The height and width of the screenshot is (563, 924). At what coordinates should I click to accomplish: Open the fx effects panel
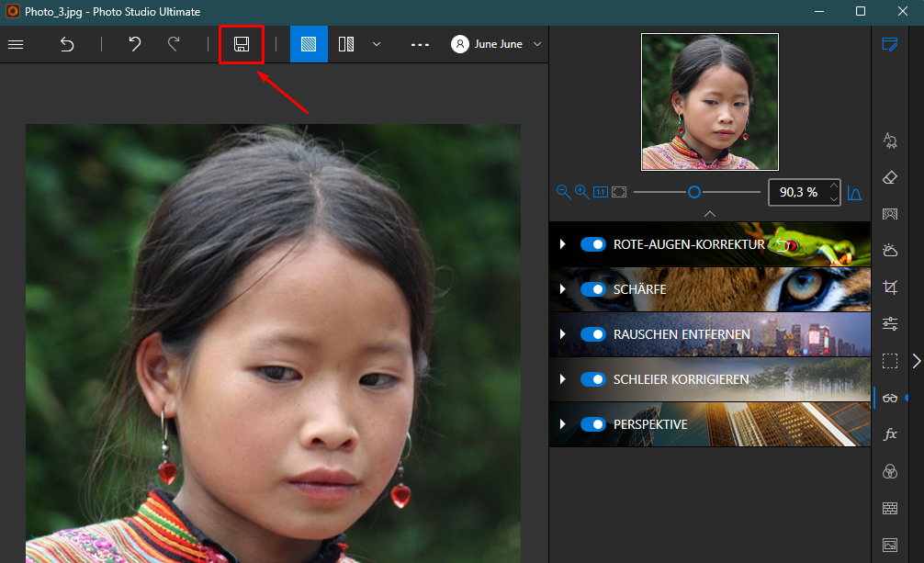[x=890, y=434]
